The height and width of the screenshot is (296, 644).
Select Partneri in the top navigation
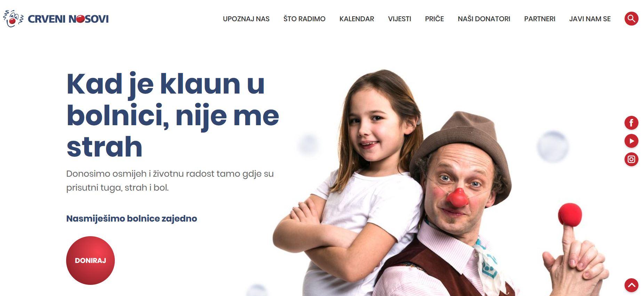pos(540,19)
